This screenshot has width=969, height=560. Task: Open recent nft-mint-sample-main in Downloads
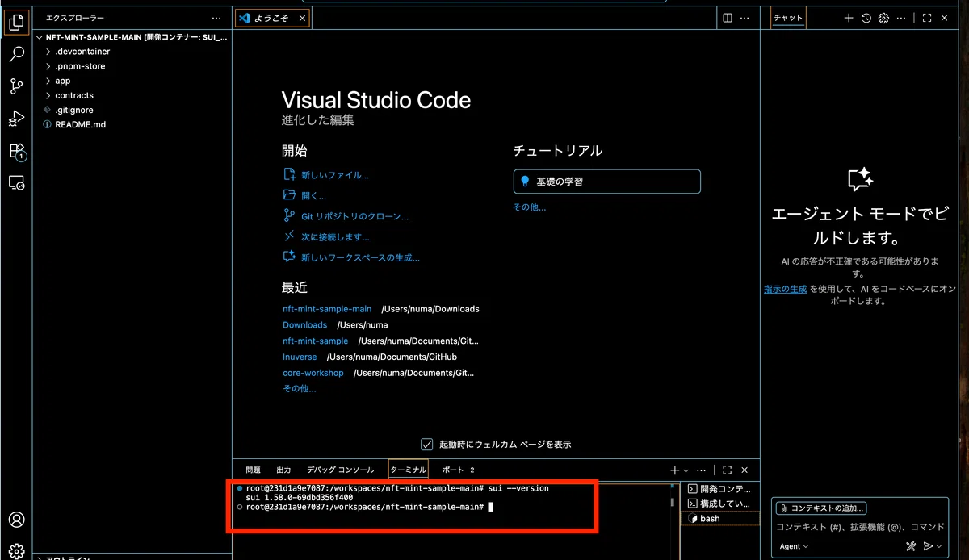(x=327, y=309)
